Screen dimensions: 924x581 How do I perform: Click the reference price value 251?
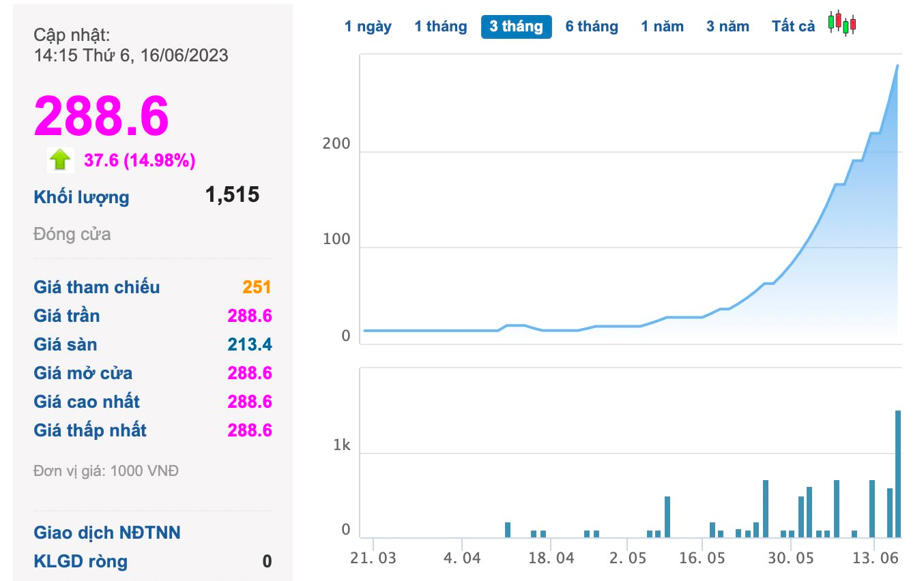point(257,287)
